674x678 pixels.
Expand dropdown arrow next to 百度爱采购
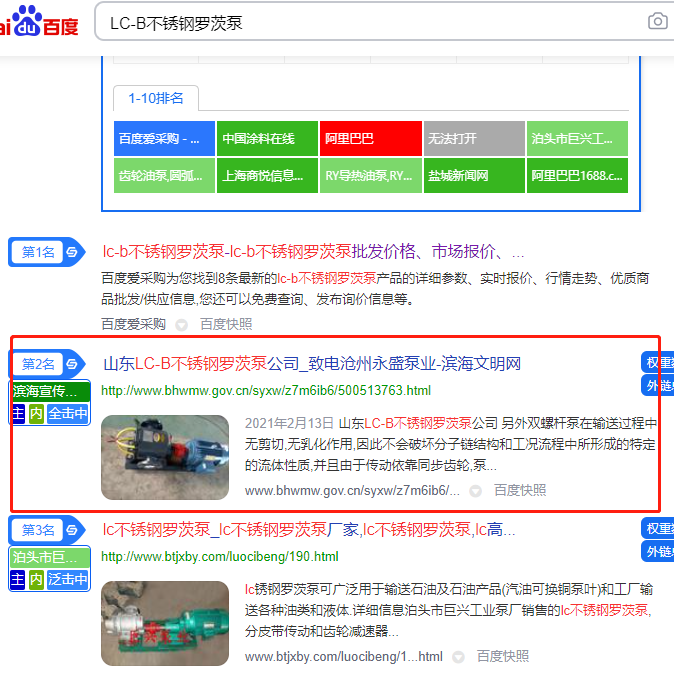pyautogui.click(x=182, y=325)
